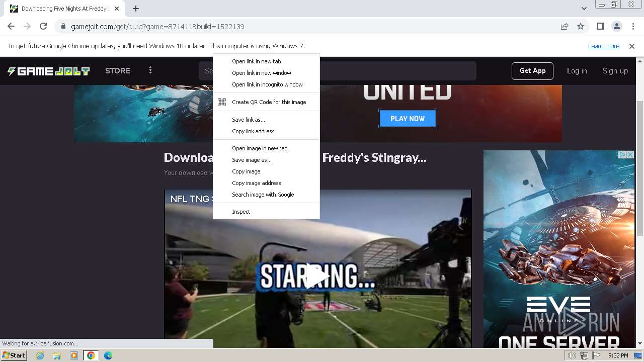This screenshot has height=362, width=644.
Task: Click the vertical page scrollbar thumb
Action: pyautogui.click(x=640, y=168)
